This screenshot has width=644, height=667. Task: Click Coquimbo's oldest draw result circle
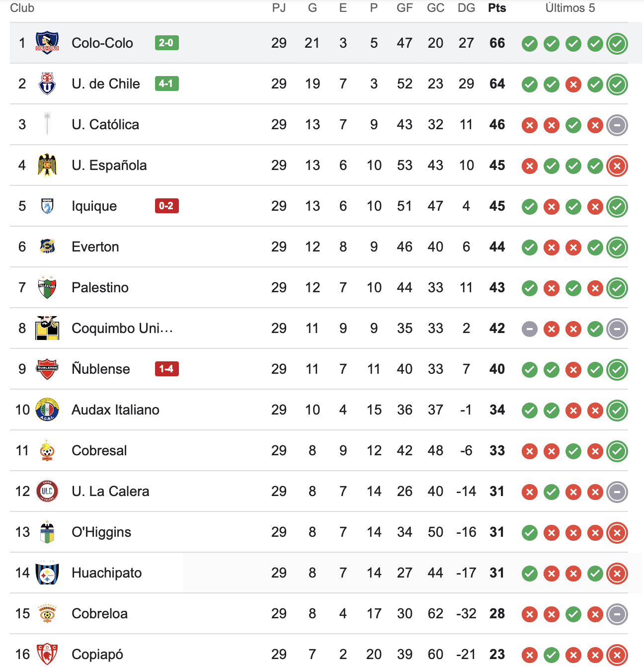530,329
